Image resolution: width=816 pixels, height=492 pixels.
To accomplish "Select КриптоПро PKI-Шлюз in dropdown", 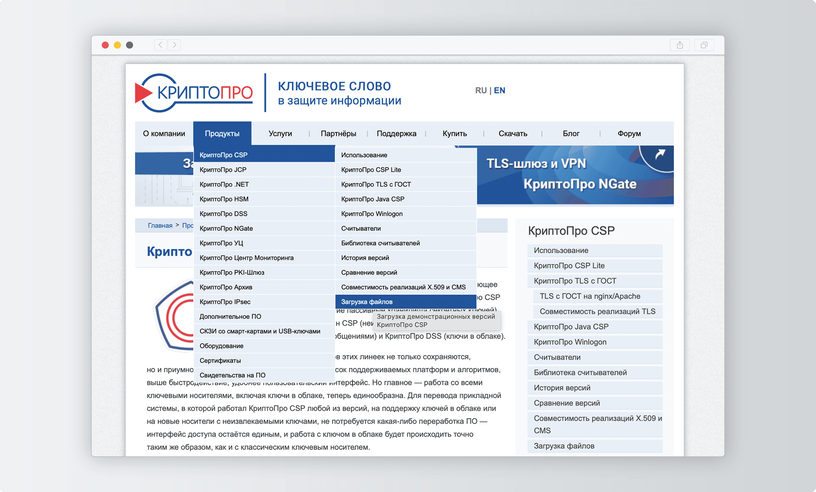I will (x=264, y=272).
